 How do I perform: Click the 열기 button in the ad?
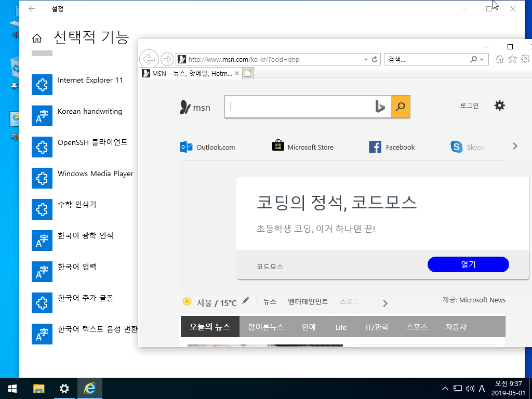(468, 264)
